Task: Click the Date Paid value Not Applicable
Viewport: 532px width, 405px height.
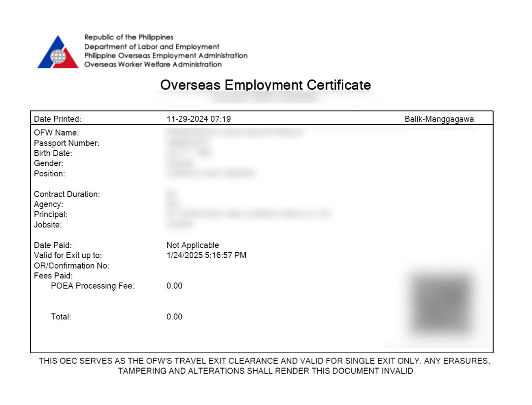Action: tap(193, 245)
